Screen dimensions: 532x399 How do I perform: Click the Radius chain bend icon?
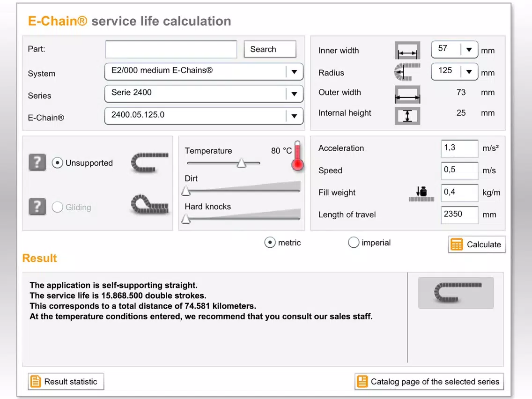click(x=407, y=72)
